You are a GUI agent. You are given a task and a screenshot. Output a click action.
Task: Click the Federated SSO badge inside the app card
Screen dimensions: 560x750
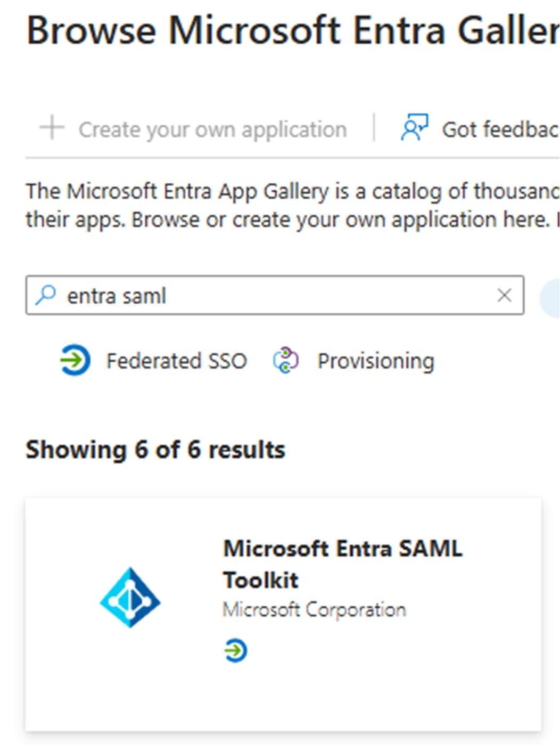pos(235,650)
